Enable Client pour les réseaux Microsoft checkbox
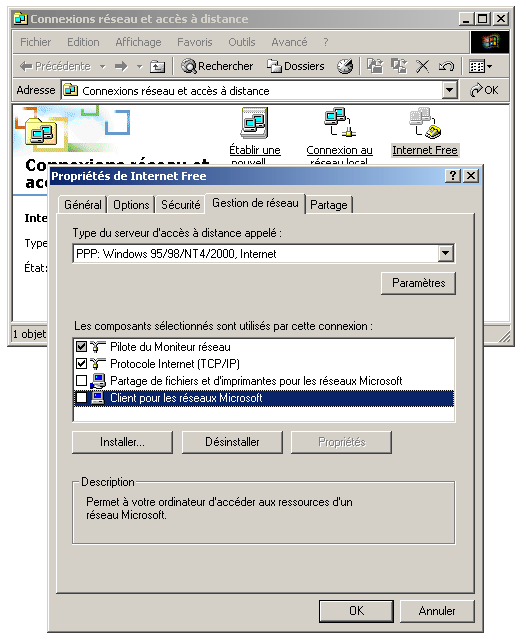526x640 pixels. [x=81, y=398]
